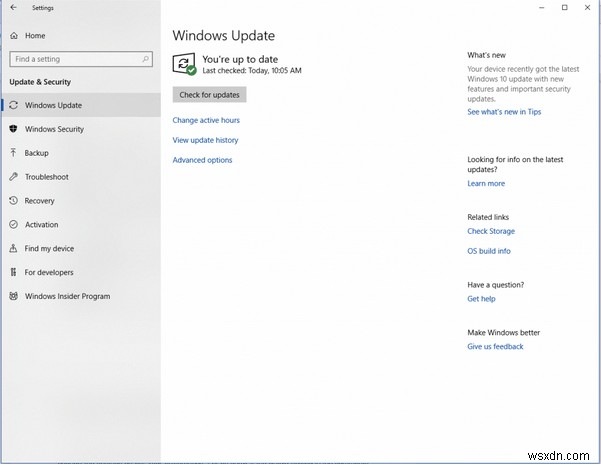Click inside the Find a setting field
This screenshot has width=601, height=466.
pos(81,59)
